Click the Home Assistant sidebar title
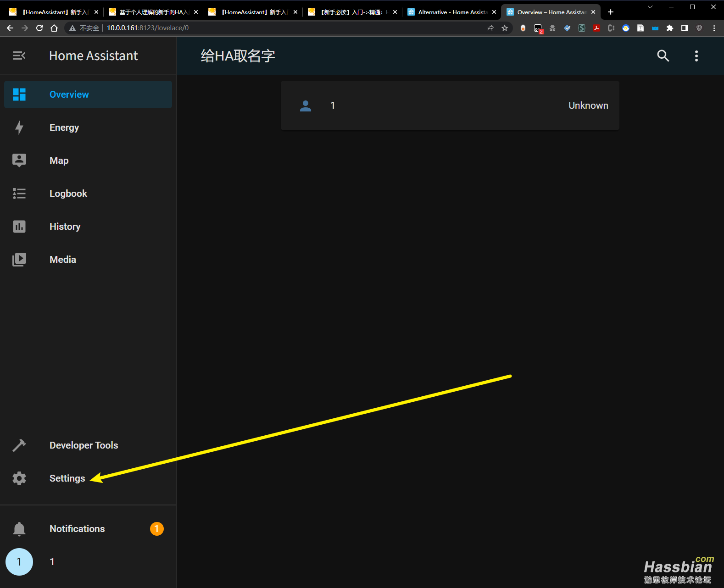Screen dimensions: 724x588 94,56
